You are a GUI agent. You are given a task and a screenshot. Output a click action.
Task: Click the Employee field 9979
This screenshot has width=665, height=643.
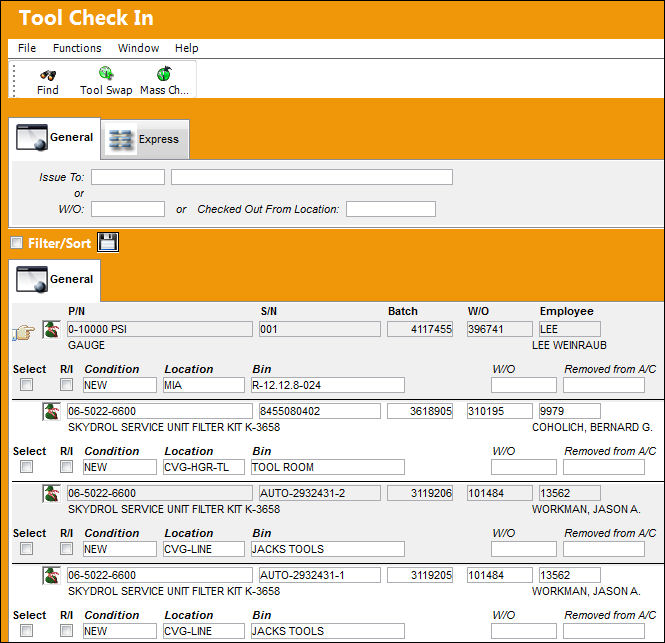pyautogui.click(x=570, y=411)
